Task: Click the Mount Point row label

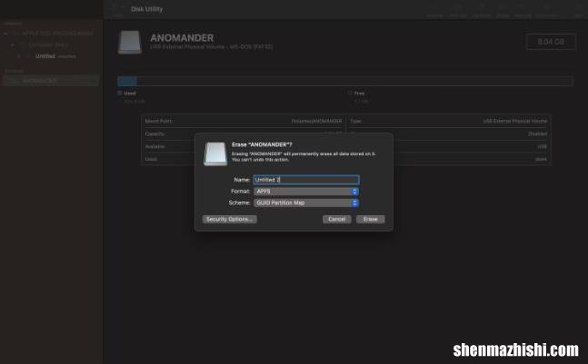Action: 159,122
